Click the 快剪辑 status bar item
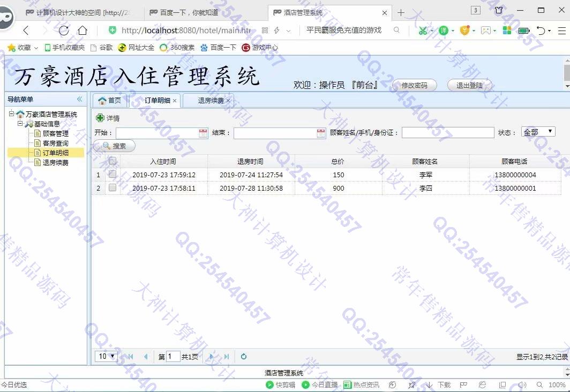The image size is (570, 392). 280,385
